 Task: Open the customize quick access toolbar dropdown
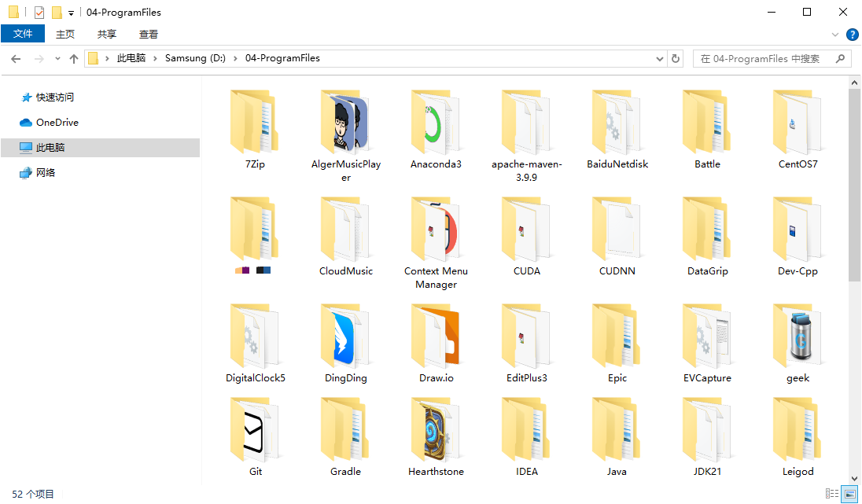[x=71, y=13]
